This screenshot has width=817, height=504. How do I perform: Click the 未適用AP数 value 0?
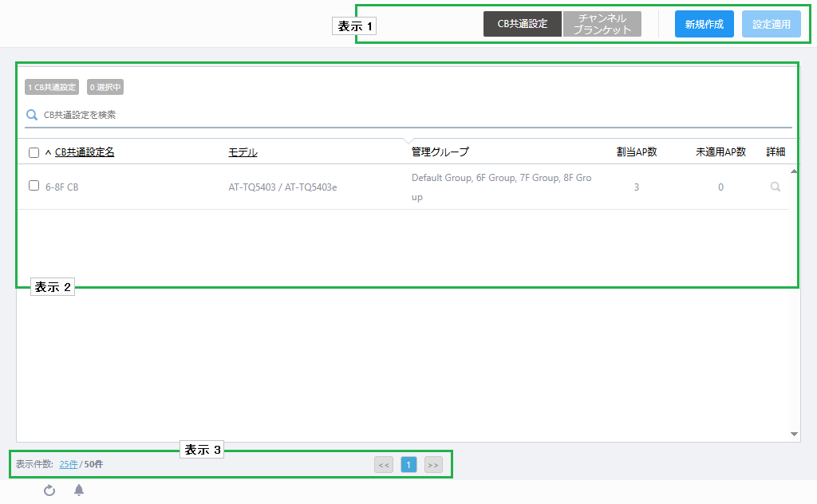point(720,187)
